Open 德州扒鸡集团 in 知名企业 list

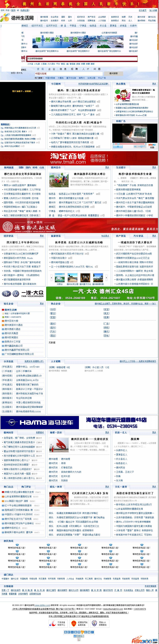[11, 333]
